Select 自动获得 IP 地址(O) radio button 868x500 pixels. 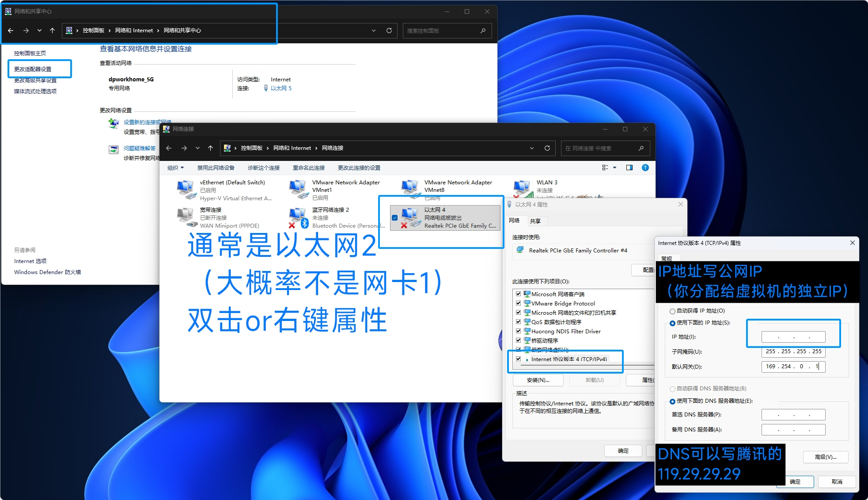click(672, 311)
